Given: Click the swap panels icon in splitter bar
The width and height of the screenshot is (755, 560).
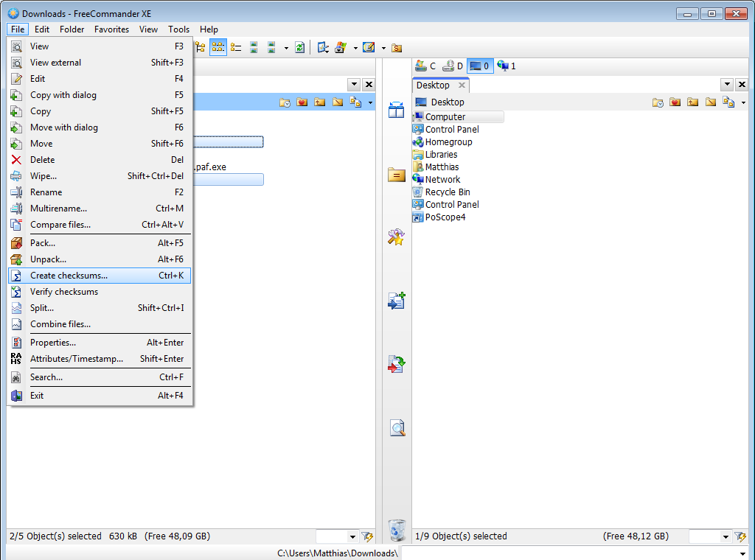Looking at the screenshot, I should point(396,111).
